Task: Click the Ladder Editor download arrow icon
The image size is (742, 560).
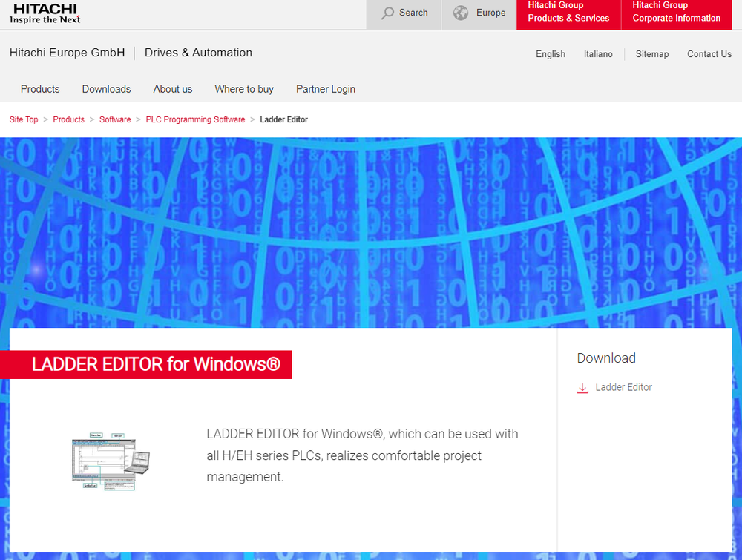Action: [x=582, y=387]
